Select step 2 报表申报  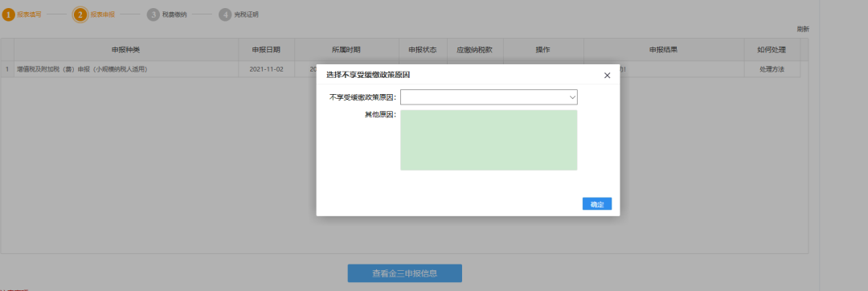click(x=94, y=14)
